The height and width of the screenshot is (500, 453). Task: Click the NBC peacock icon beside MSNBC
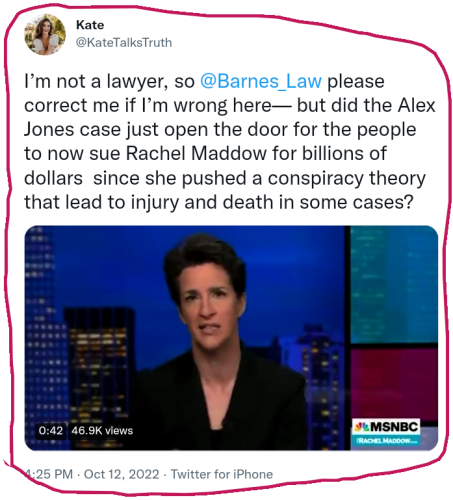(361, 427)
